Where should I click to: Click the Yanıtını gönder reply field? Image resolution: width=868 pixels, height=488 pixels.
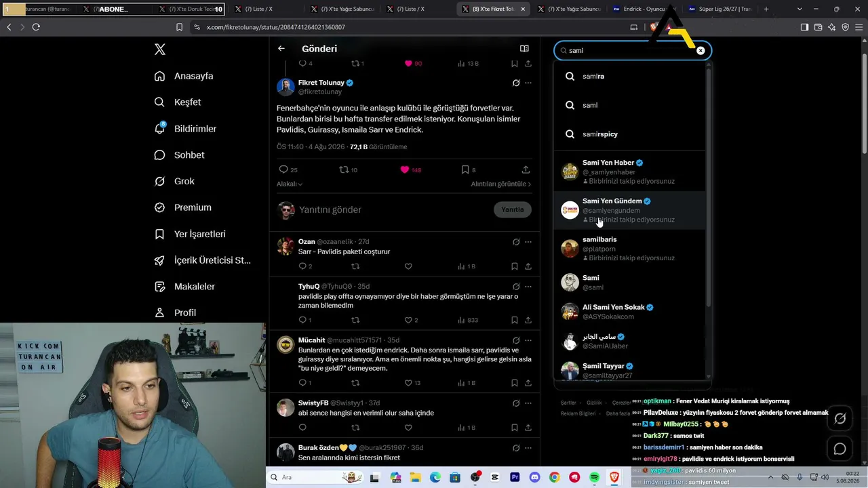point(393,209)
